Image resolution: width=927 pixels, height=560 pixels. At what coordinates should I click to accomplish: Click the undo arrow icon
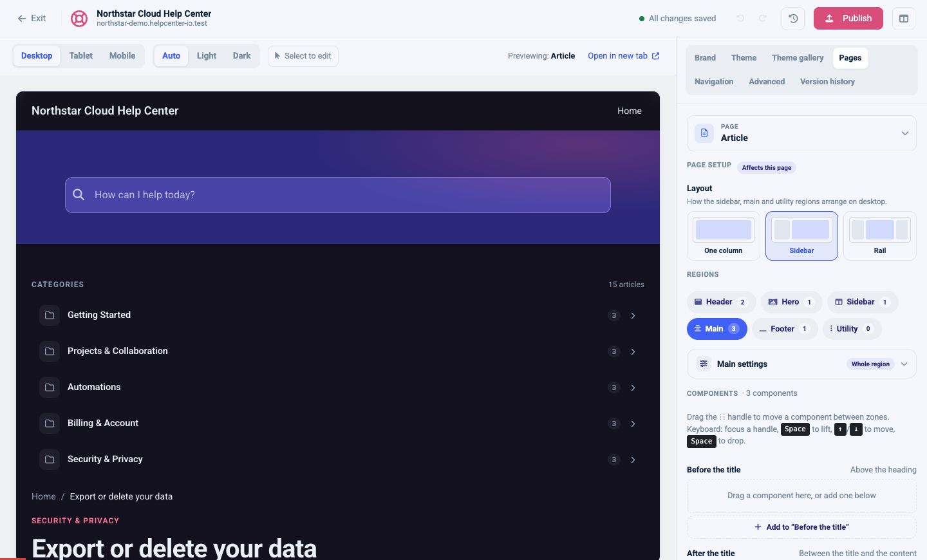point(740,19)
